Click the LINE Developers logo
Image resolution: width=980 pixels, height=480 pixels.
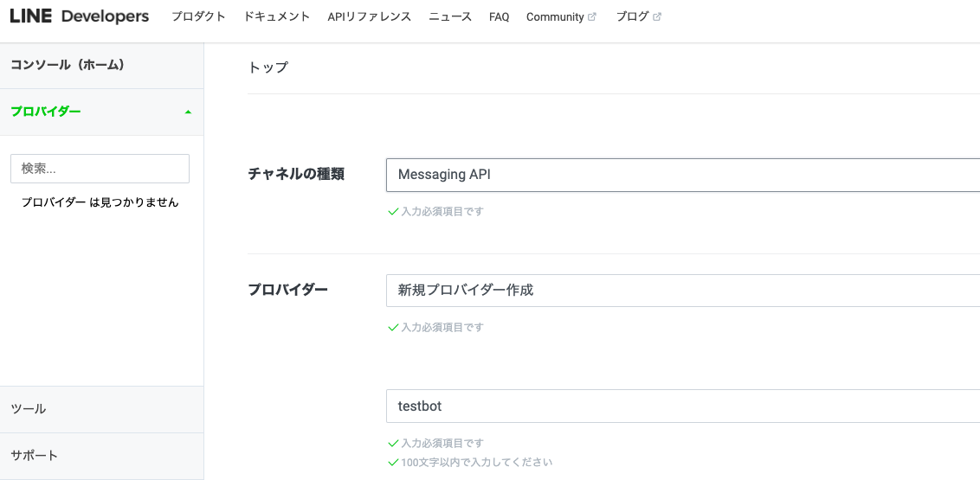(80, 16)
